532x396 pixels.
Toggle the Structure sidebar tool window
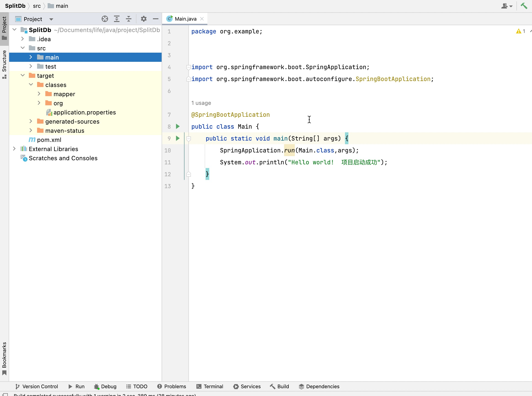tap(4, 64)
